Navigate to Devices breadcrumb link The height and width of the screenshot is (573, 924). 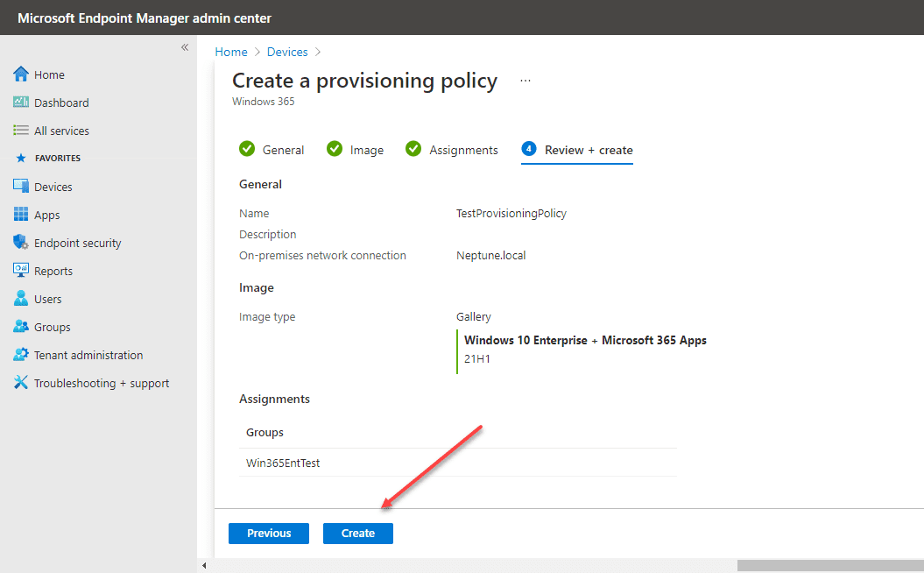[x=287, y=53]
